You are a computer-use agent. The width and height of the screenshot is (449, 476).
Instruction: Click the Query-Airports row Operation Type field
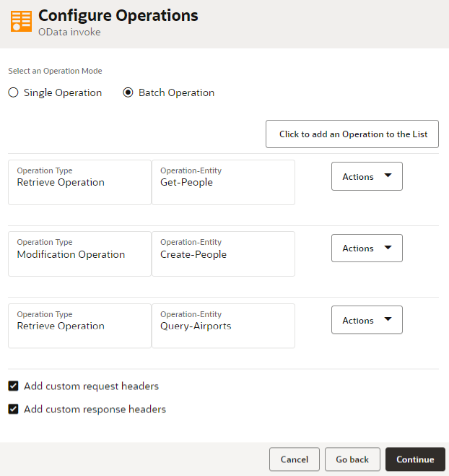point(79,326)
